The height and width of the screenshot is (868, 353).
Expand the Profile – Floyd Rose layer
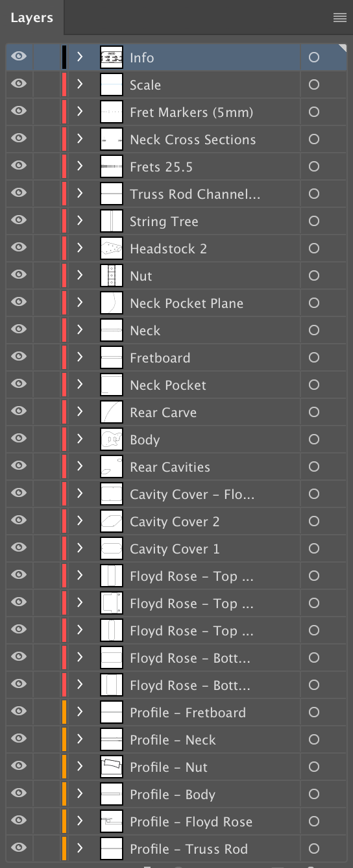point(80,821)
